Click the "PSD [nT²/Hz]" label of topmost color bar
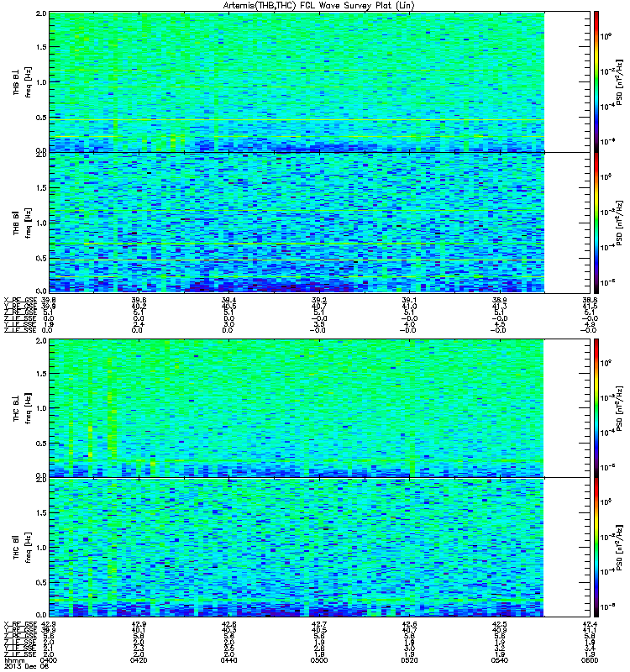 [x=620, y=82]
